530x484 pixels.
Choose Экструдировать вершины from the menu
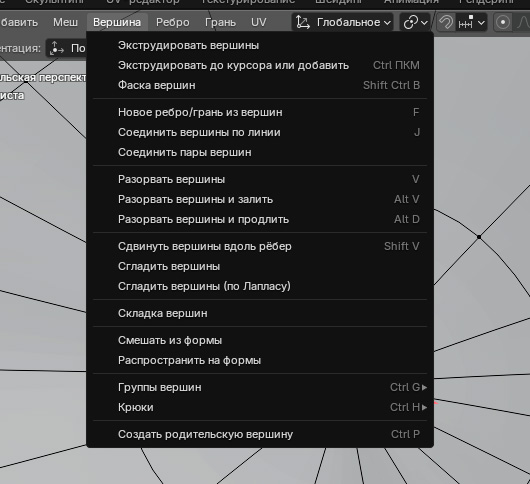point(260,45)
